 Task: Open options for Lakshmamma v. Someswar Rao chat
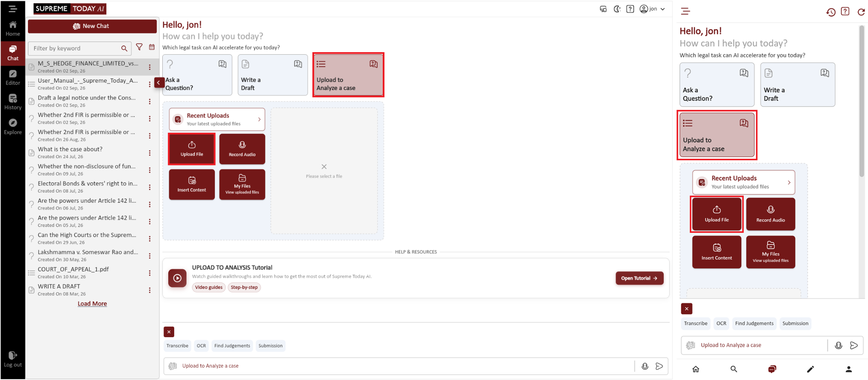coord(150,256)
